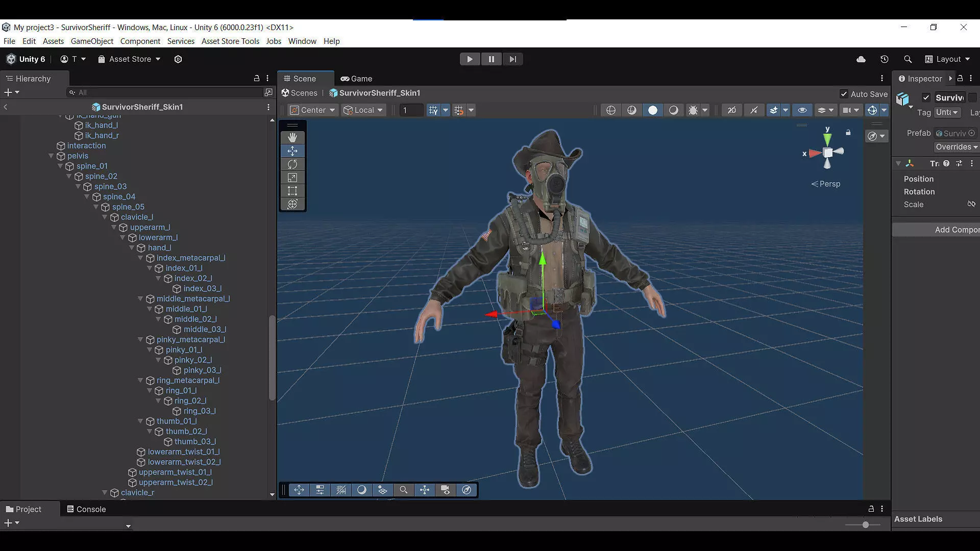Collapse the index_metacarpal_l node
The width and height of the screenshot is (980, 551).
coord(140,258)
